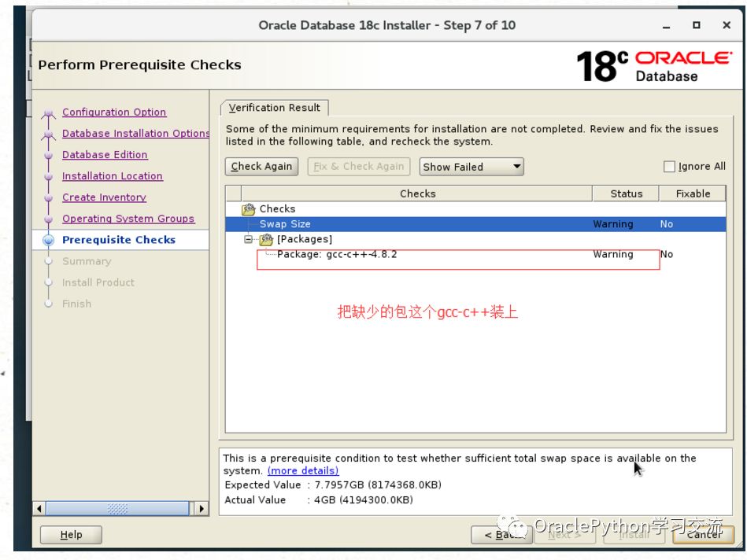The height and width of the screenshot is (560, 747).
Task: Maximize the installer window
Action: pos(696,25)
